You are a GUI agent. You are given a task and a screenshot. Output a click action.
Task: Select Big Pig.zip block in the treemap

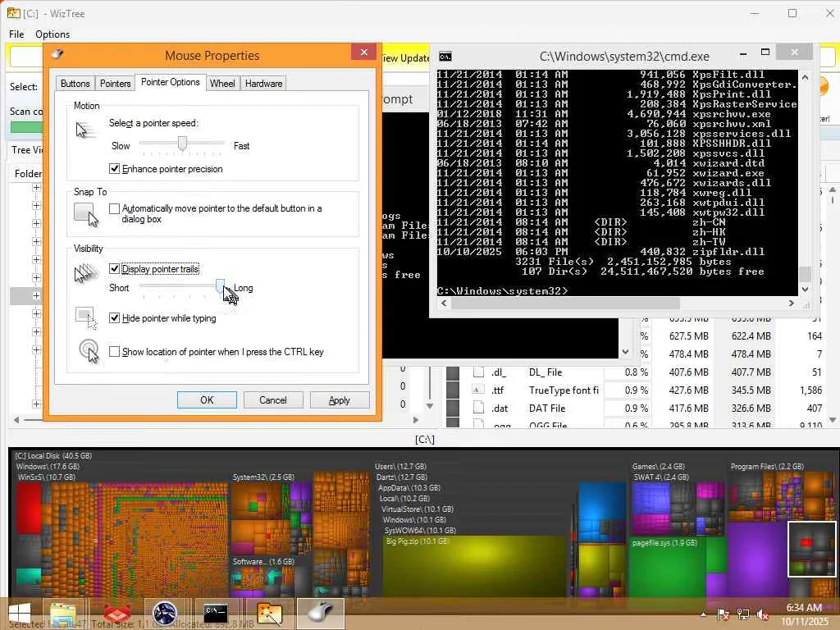[x=475, y=568]
